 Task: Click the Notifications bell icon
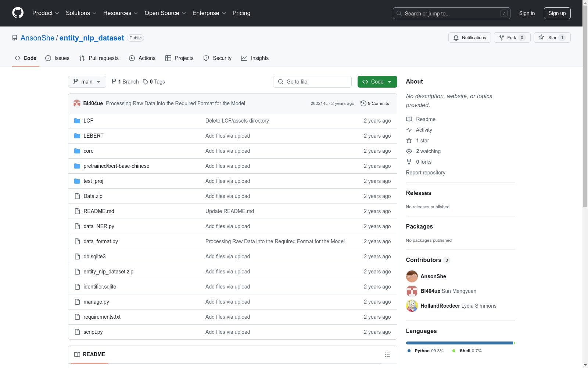tap(456, 38)
